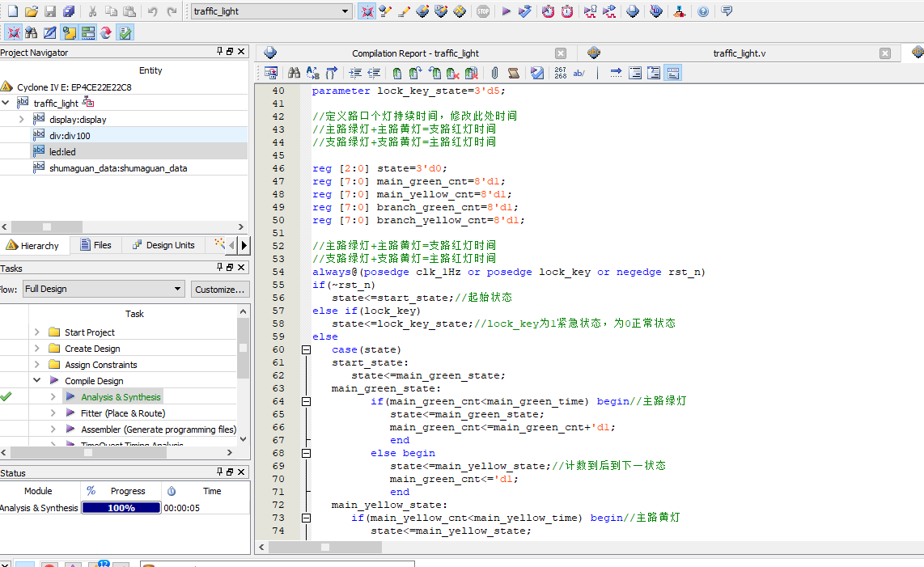Switch to the Hierarchy tab
Image resolution: width=924 pixels, height=567 pixels.
(x=33, y=245)
